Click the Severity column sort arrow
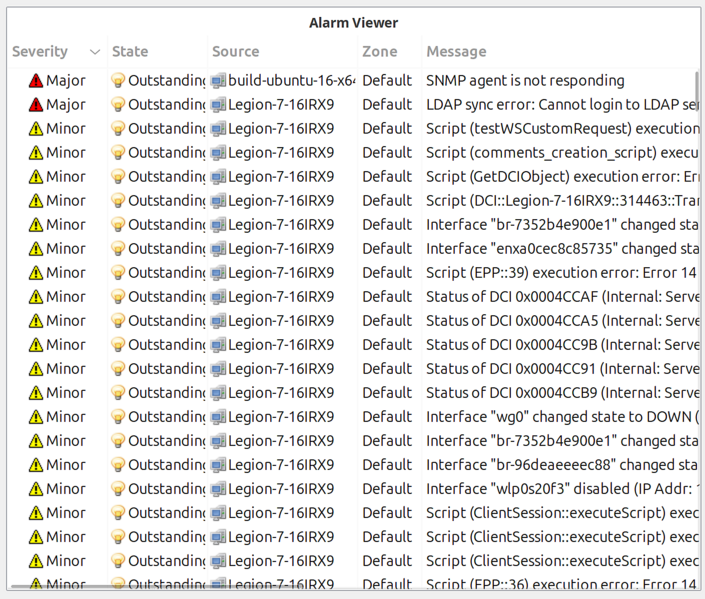Viewport: 705px width, 599px height. pyautogui.click(x=95, y=52)
